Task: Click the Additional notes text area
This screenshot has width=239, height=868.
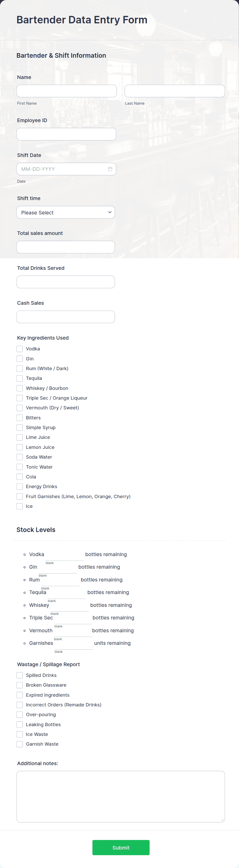Action: tap(121, 797)
